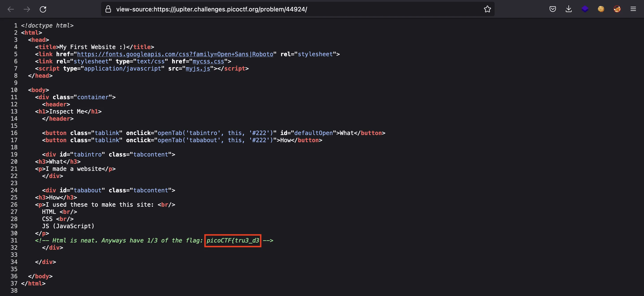Click the picoCTF{tru3_d3 flag text
This screenshot has width=644, height=296.
(x=233, y=240)
